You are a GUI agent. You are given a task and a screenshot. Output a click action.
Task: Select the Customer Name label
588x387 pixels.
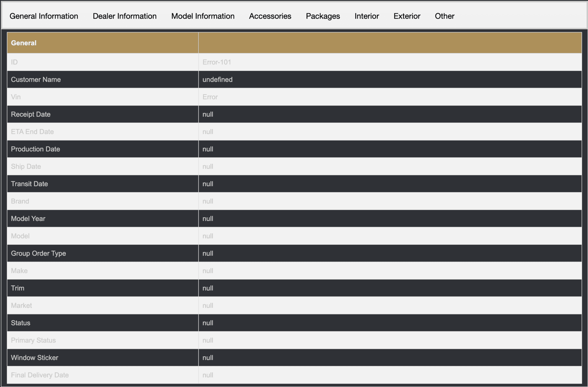pos(36,80)
